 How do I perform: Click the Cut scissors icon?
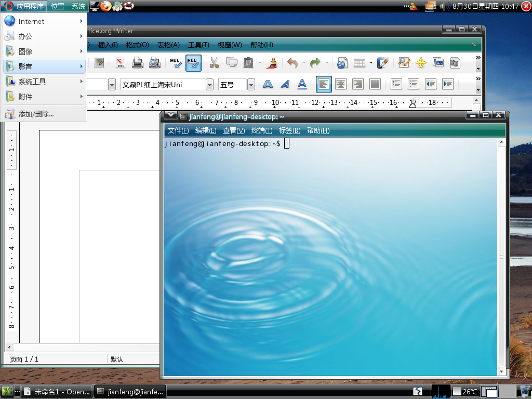coord(214,63)
